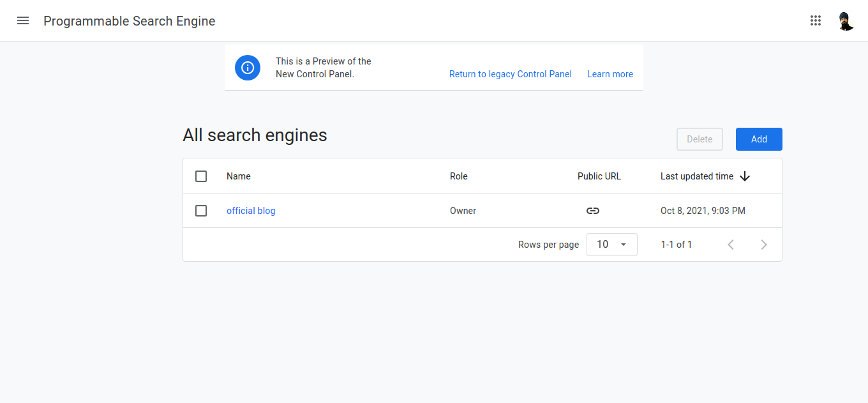Click your profile avatar picture
This screenshot has height=403, width=868.
coord(846,20)
